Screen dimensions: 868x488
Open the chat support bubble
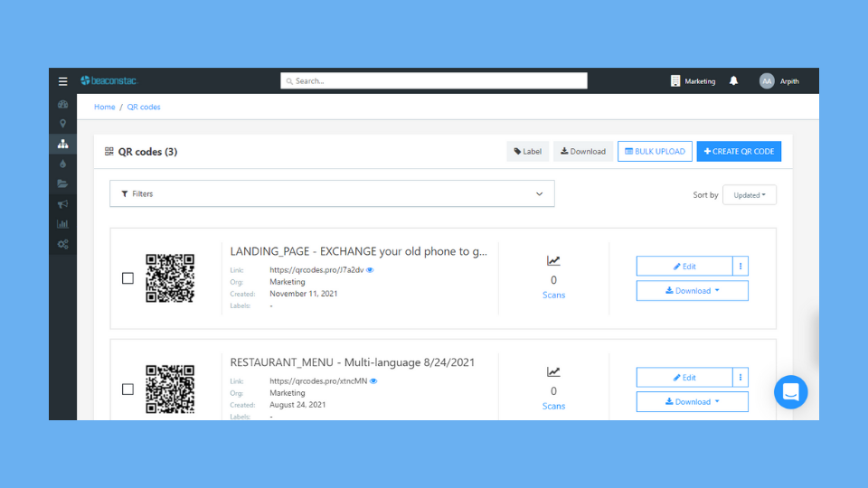(790, 392)
